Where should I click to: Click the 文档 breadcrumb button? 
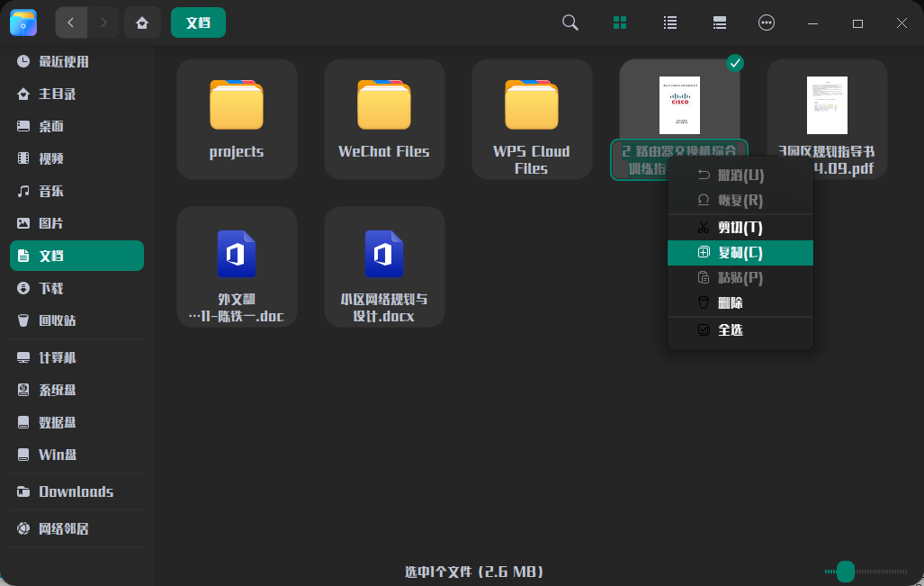[198, 23]
